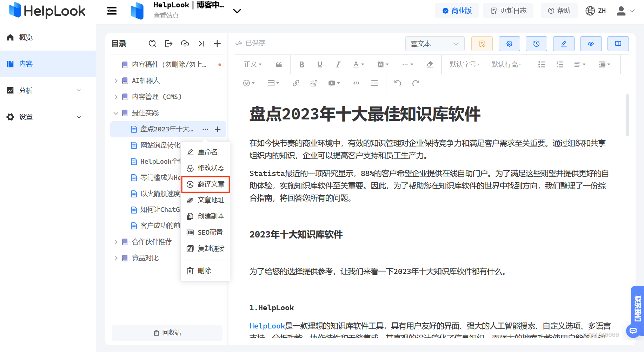644x352 pixels.
Task: Insert a code block with the </> icon
Action: (x=356, y=83)
